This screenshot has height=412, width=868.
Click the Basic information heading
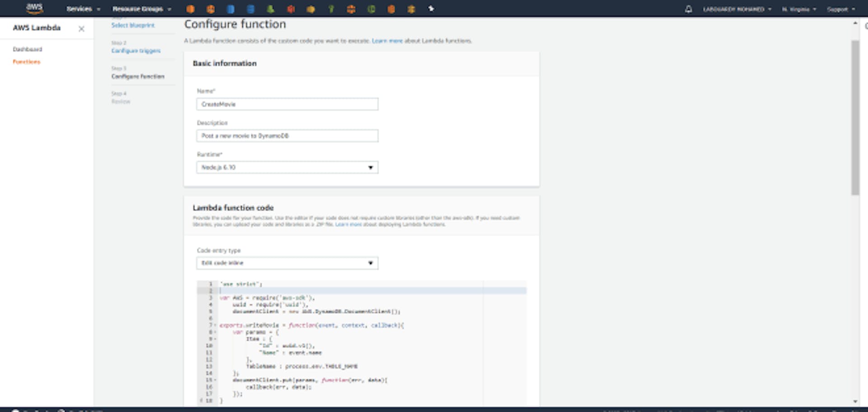tap(225, 63)
